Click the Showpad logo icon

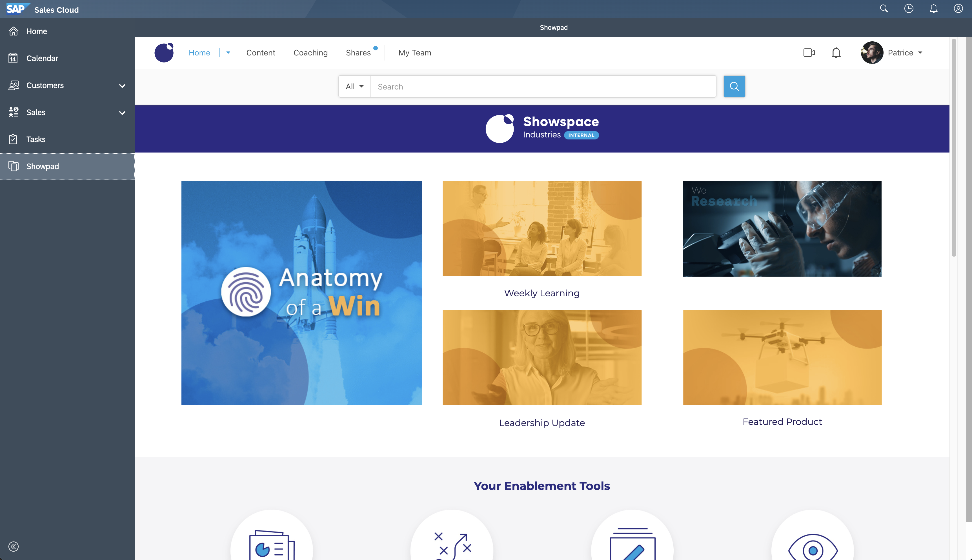(x=164, y=53)
